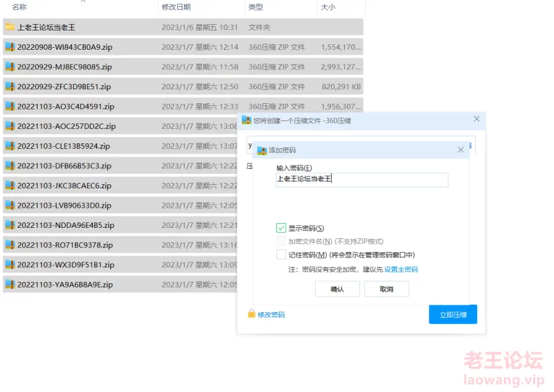The height and width of the screenshot is (392, 554).
Task: Click the disabled 加密文件名(N) checkbox
Action: pos(281,241)
